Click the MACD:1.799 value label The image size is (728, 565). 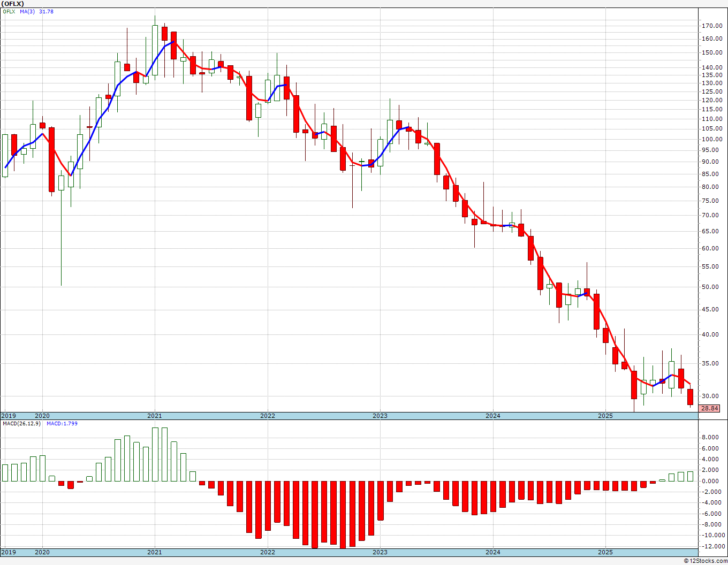(62, 424)
